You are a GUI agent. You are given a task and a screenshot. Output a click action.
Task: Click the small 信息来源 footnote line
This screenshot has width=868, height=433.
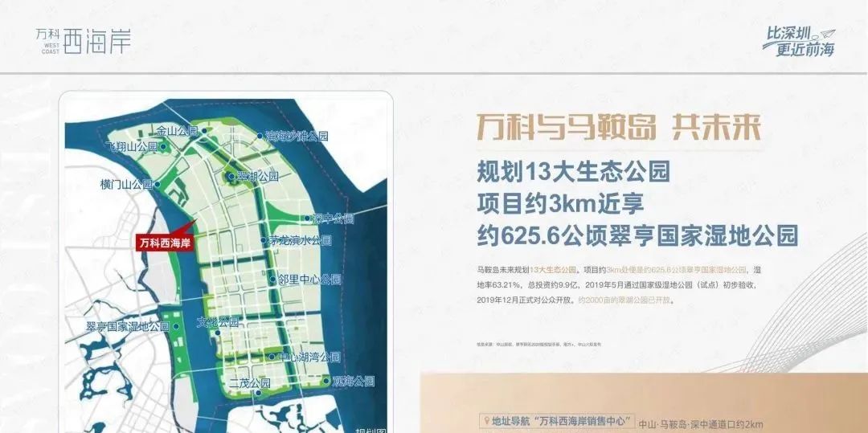tap(538, 344)
